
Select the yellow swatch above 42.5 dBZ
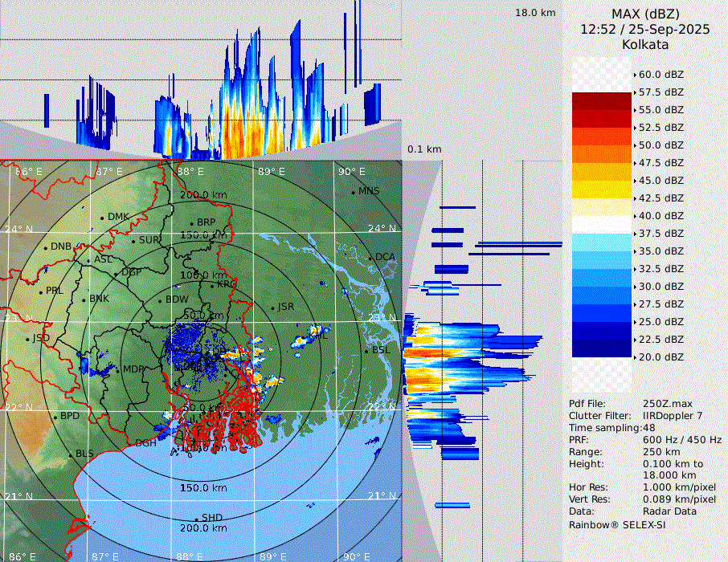coord(602,189)
